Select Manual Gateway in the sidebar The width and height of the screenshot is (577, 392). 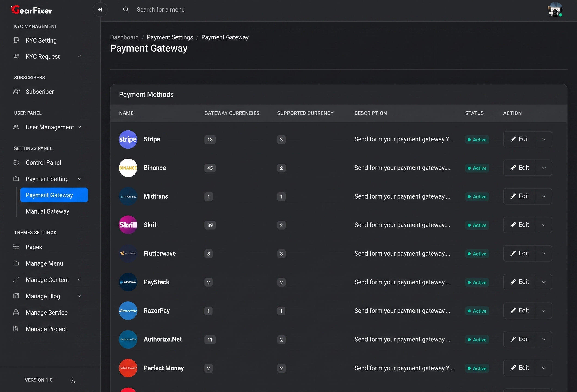(x=47, y=211)
